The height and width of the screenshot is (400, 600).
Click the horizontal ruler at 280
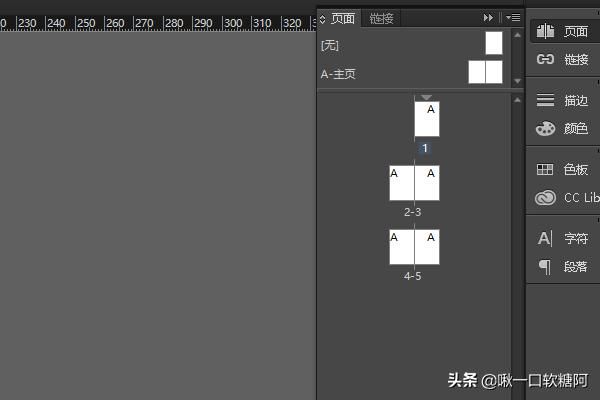click(174, 23)
